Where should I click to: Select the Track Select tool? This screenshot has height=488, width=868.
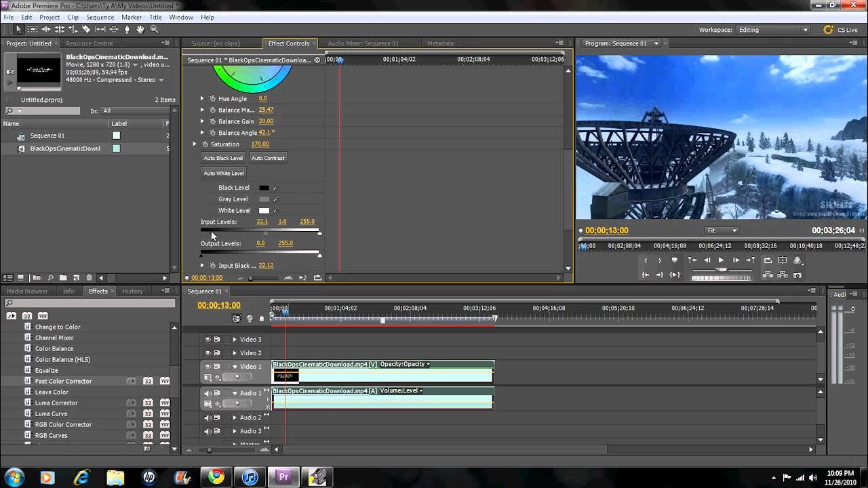32,29
